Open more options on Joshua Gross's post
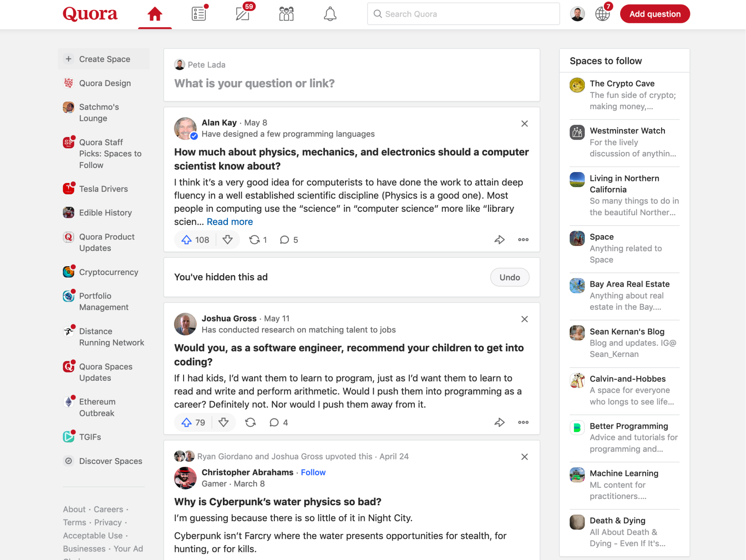Viewport: 746px width, 560px height. point(523,423)
